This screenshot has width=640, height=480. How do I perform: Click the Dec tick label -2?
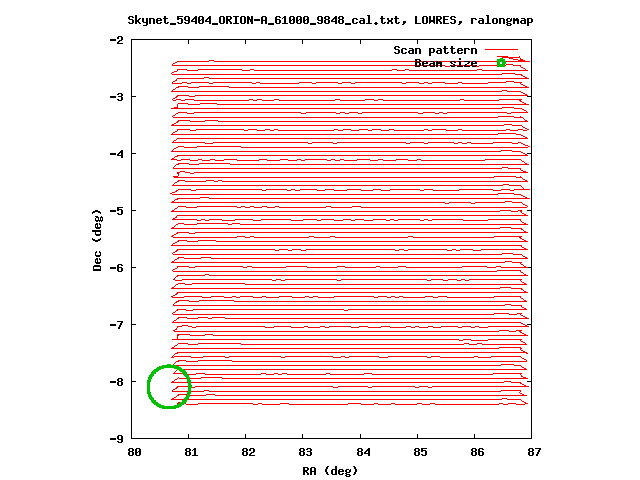click(x=116, y=40)
